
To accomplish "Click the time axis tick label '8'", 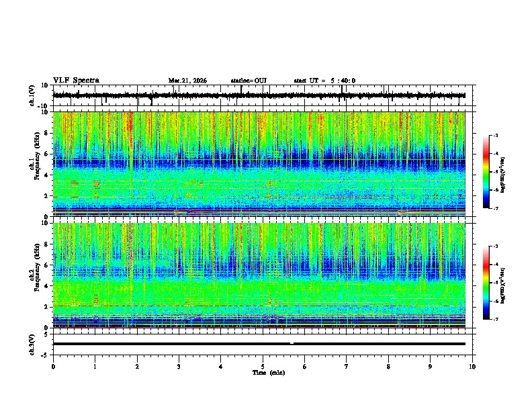I will (388, 367).
